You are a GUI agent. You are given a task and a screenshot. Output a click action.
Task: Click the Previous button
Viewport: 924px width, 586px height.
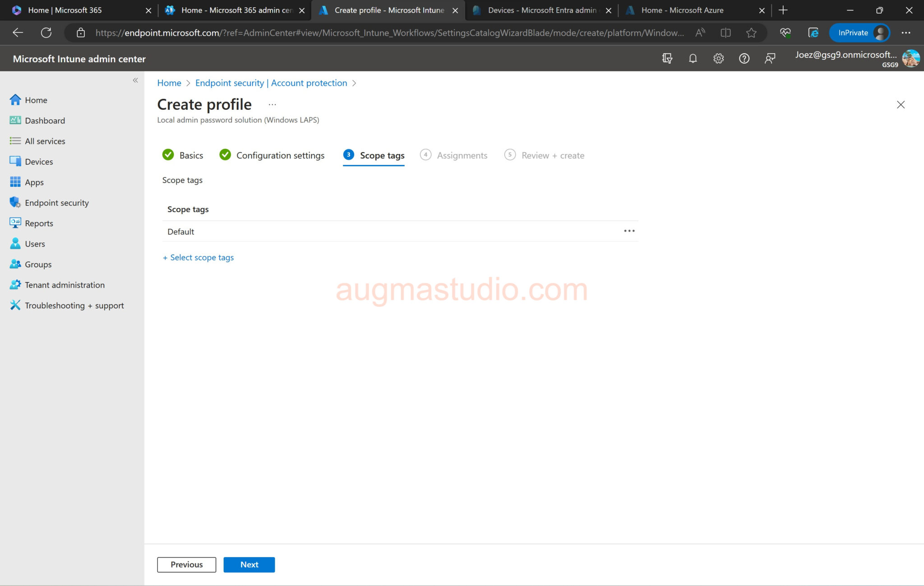[186, 564]
